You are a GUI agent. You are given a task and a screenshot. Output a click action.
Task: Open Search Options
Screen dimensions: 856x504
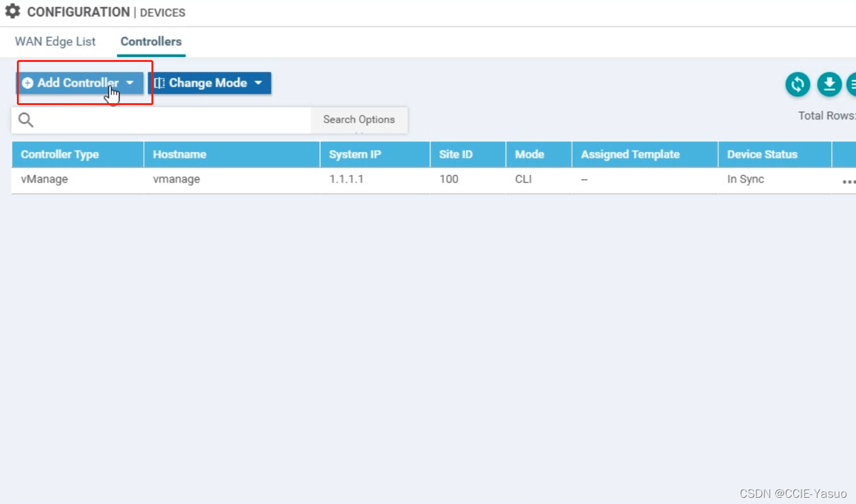pyautogui.click(x=359, y=119)
